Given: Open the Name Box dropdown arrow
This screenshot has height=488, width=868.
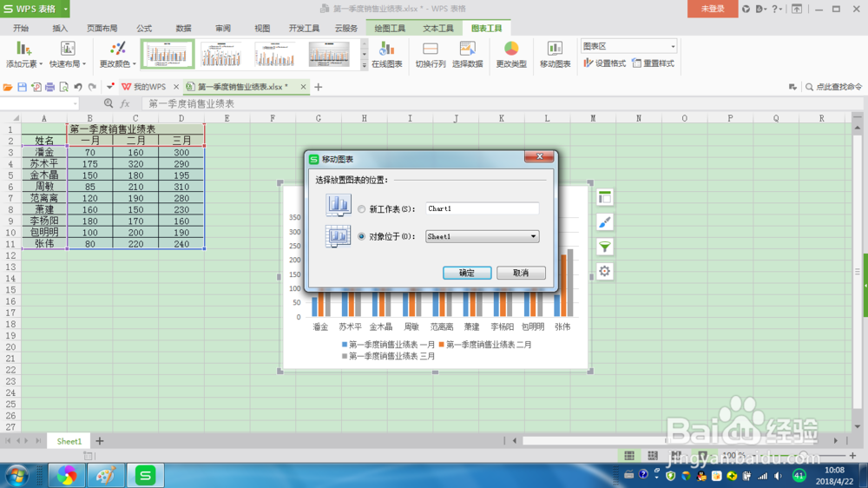Looking at the screenshot, I should coord(75,103).
